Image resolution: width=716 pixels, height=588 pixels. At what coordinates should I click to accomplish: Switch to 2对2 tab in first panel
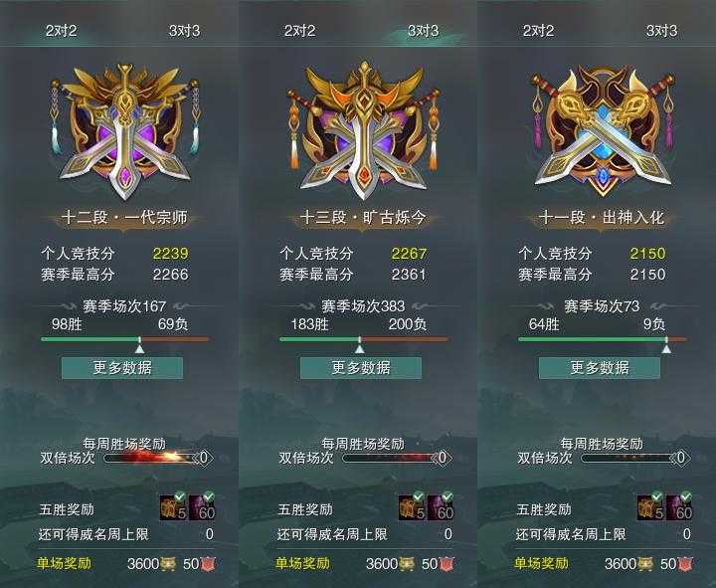click(62, 31)
